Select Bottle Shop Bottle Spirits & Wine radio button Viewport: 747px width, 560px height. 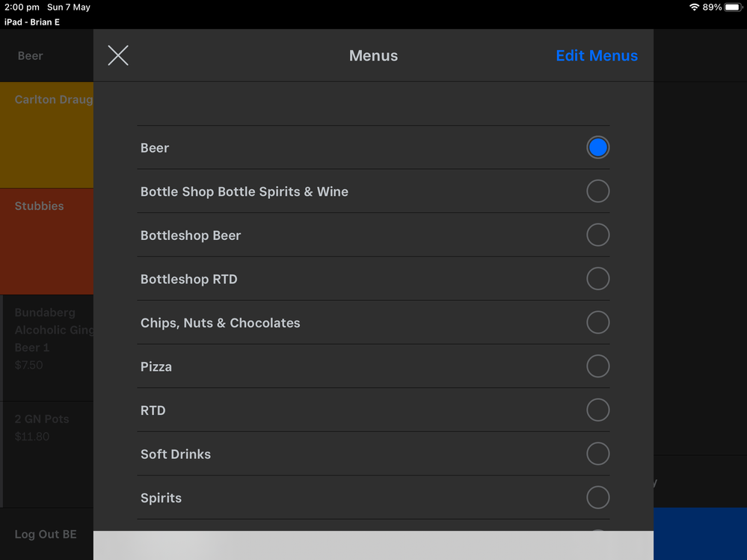click(x=597, y=191)
